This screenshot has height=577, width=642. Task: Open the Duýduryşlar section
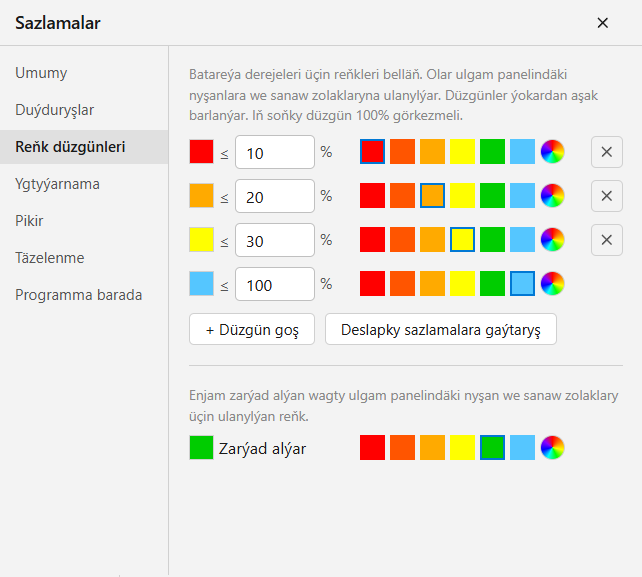(84, 110)
